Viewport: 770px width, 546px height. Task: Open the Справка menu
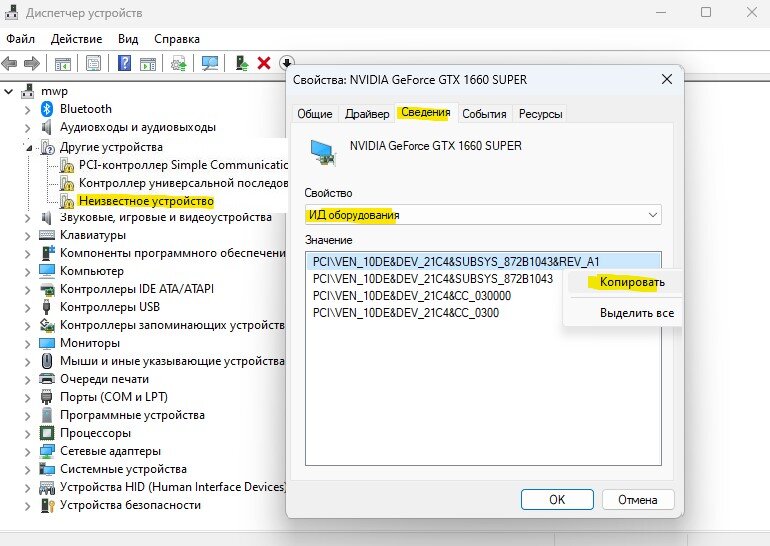177,39
